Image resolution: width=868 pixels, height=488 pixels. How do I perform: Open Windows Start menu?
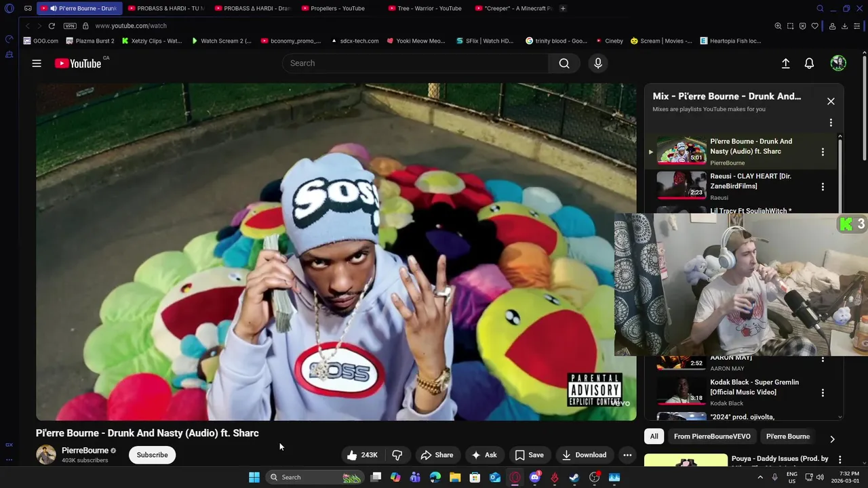254,477
